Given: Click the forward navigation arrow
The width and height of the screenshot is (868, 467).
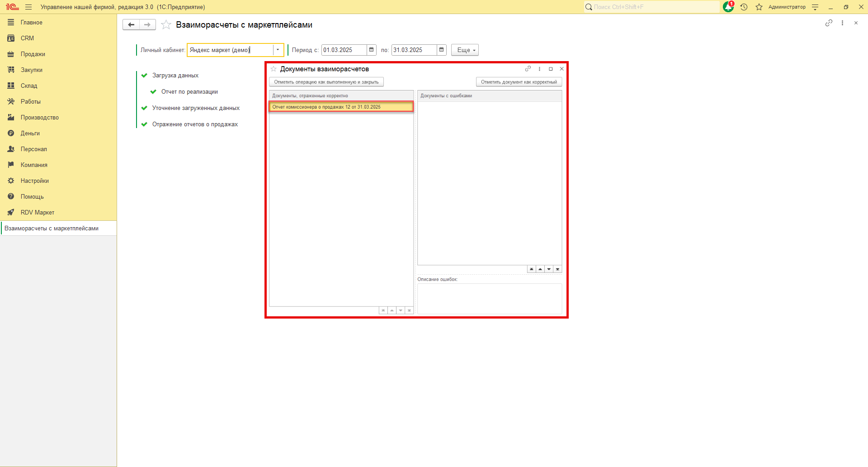Looking at the screenshot, I should click(x=147, y=25).
